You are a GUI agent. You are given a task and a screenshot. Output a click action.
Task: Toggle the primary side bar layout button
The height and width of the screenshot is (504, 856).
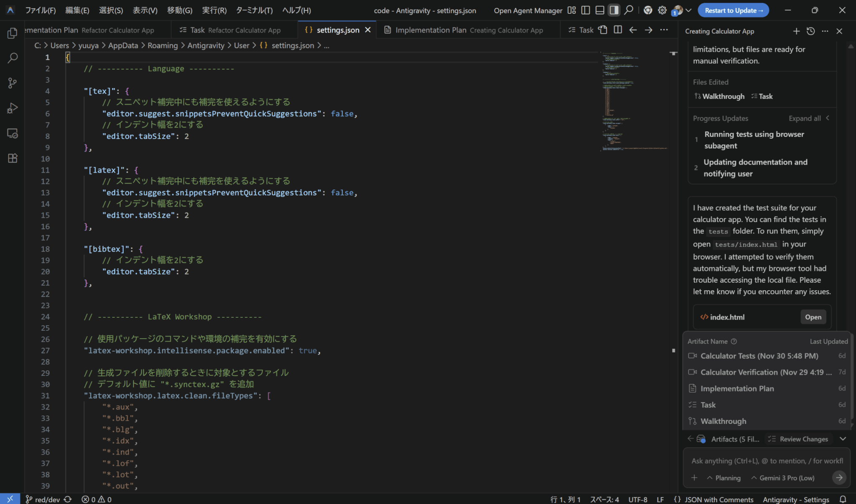[586, 10]
